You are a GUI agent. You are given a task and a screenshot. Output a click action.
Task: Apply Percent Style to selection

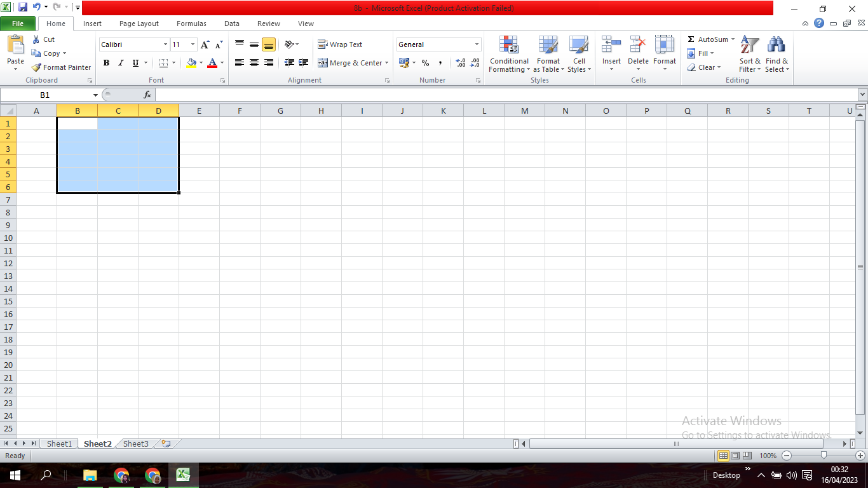point(425,63)
